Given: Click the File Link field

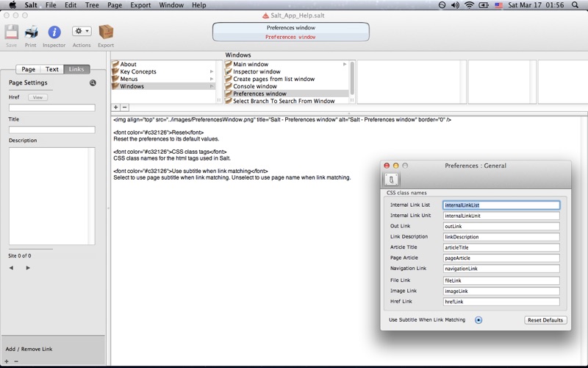Looking at the screenshot, I should point(501,280).
